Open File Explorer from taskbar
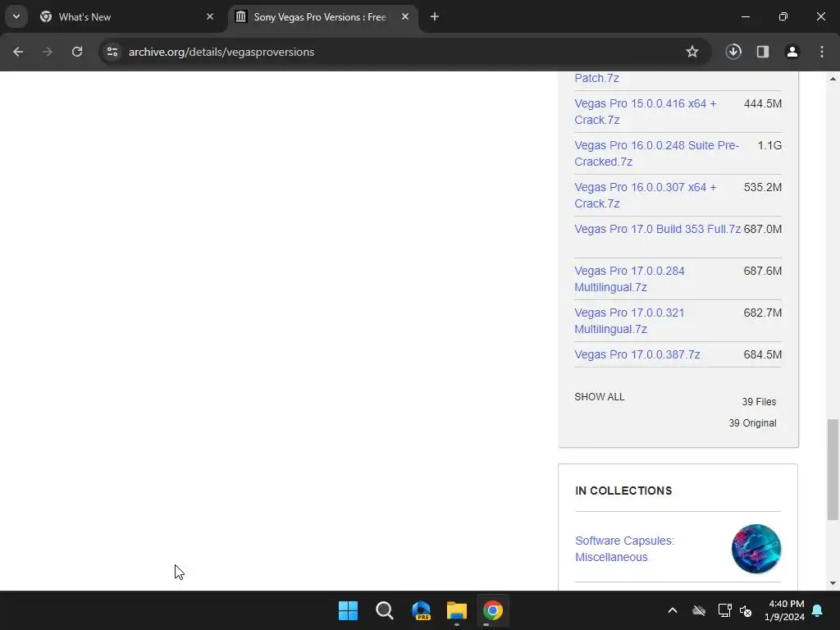840x630 pixels. [457, 610]
